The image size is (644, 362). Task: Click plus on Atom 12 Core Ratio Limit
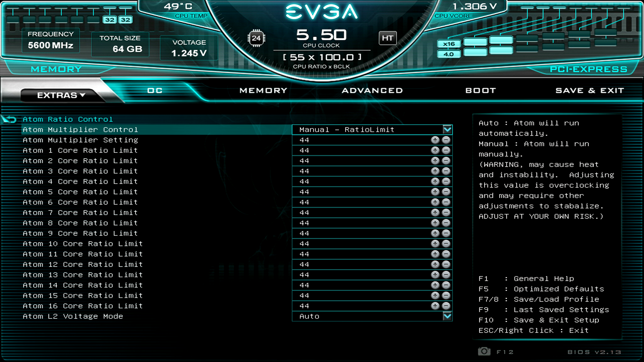tap(435, 265)
